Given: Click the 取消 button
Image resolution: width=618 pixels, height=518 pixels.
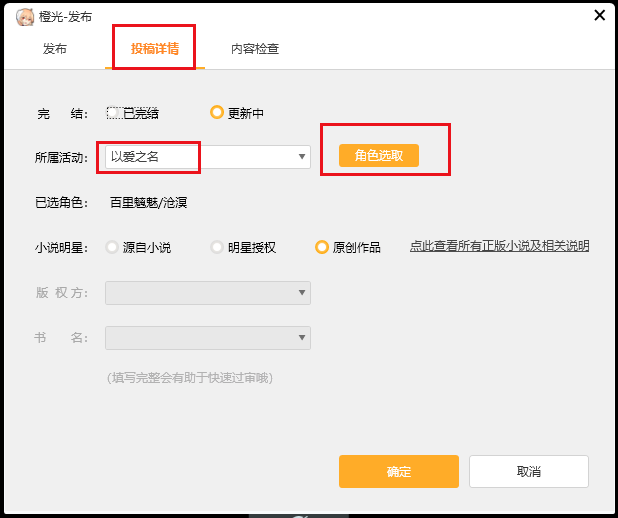Looking at the screenshot, I should [x=528, y=472].
